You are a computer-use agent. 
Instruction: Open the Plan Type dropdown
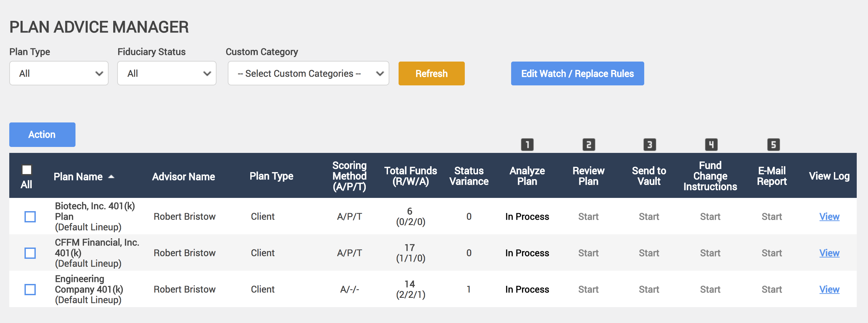pyautogui.click(x=59, y=73)
